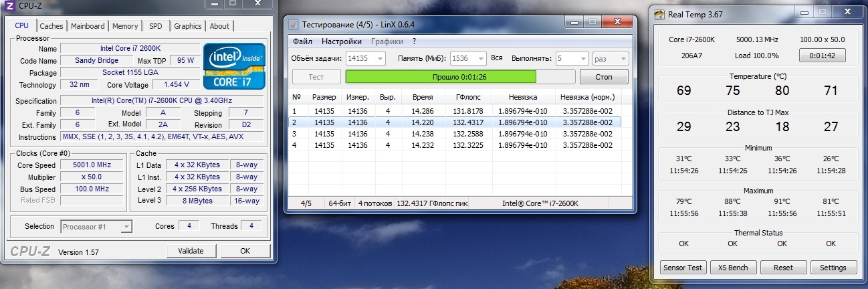Image resolution: width=868 pixels, height=289 pixels.
Task: Expand the Выполнять count dropdown
Action: pyautogui.click(x=582, y=59)
